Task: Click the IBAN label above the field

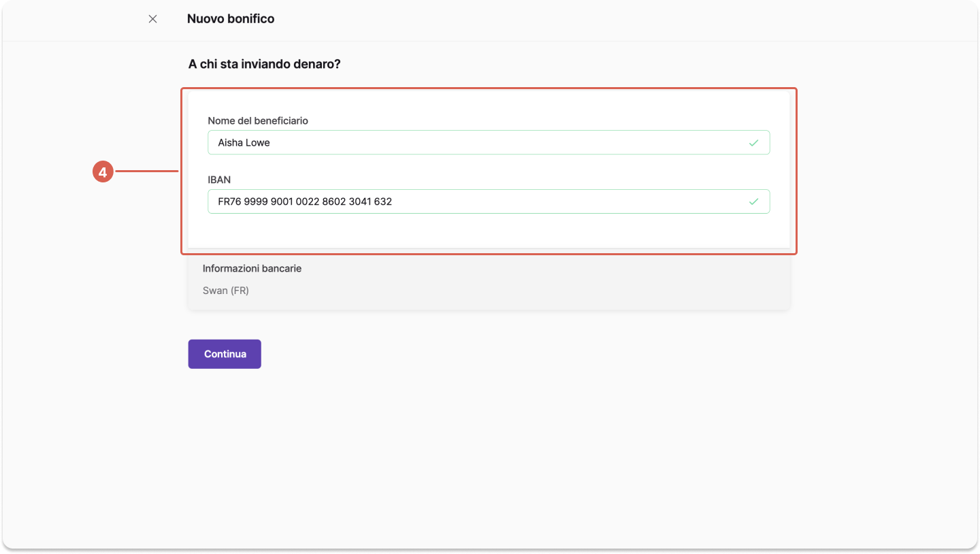Action: point(219,180)
